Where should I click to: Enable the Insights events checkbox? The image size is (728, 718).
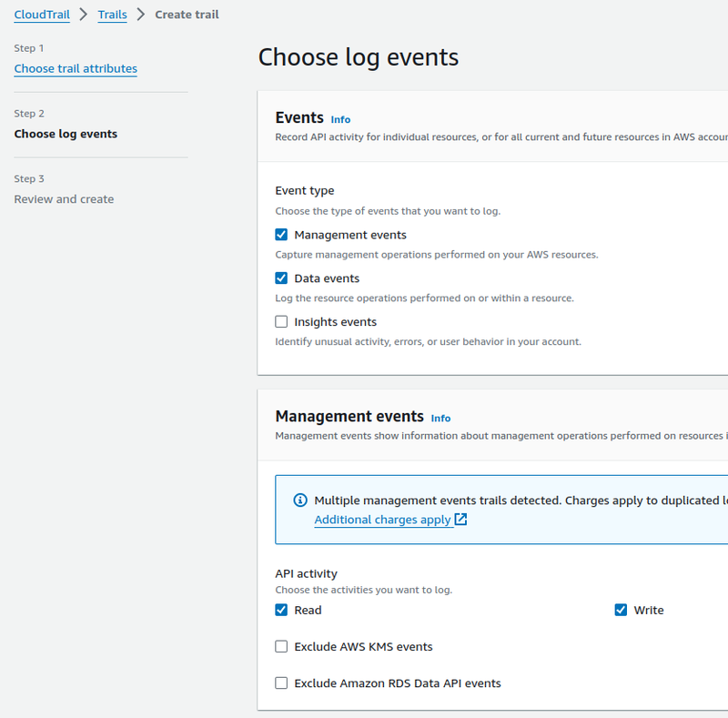281,321
